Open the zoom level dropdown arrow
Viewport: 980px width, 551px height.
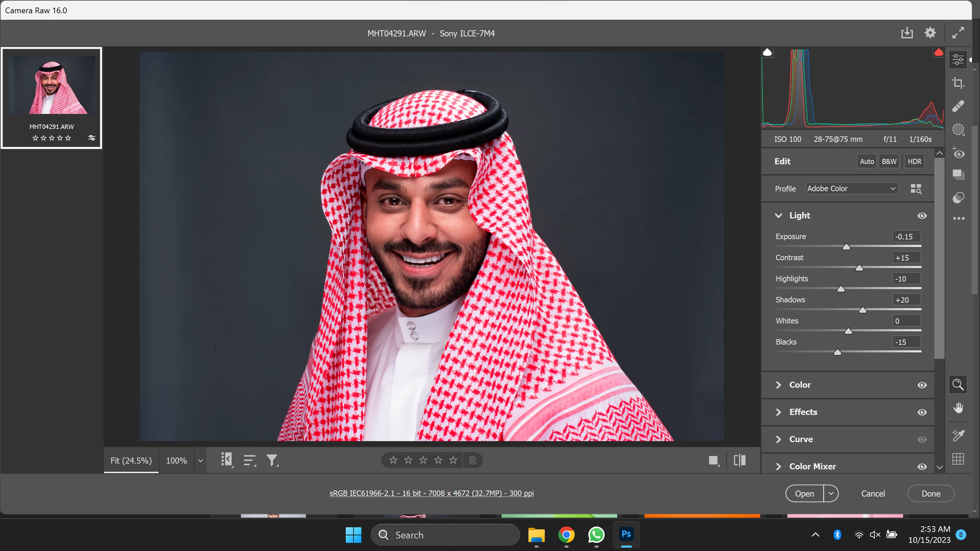click(200, 461)
